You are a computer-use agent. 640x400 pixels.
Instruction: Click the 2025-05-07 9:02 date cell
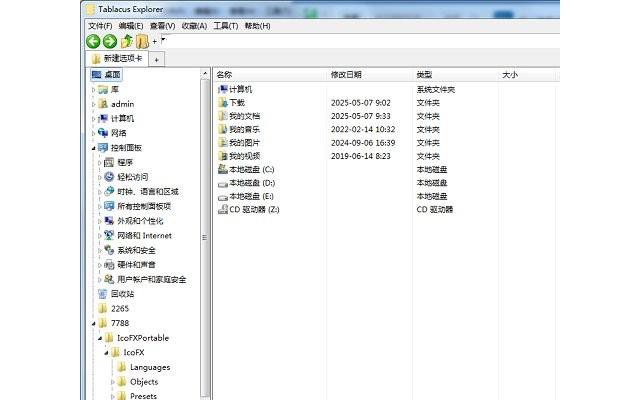point(360,103)
